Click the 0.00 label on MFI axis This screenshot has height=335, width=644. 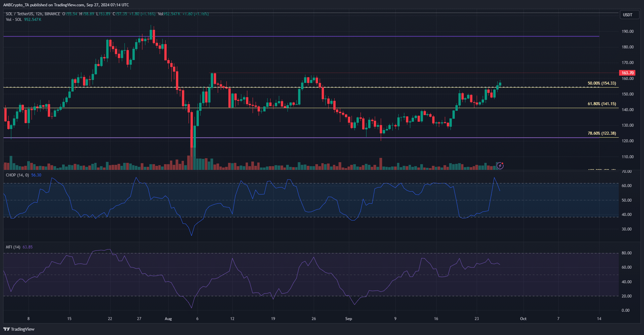[x=625, y=310]
